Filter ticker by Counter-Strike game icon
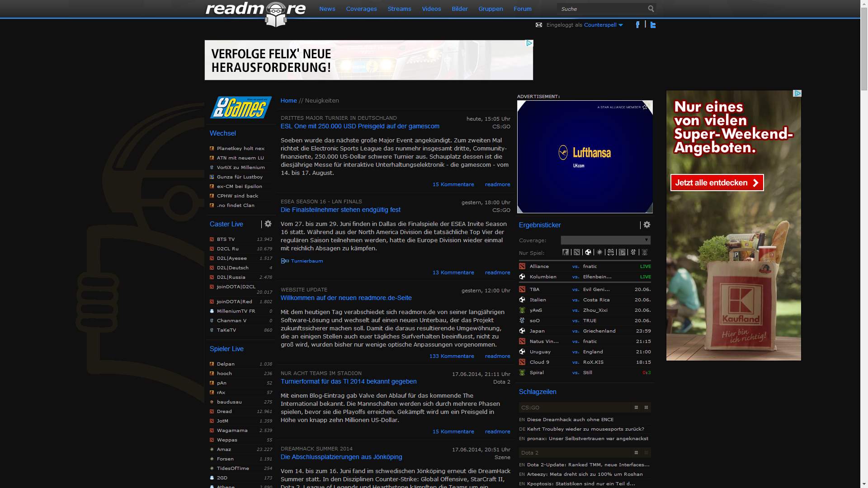Screen dimensions: 868x488 566,252
